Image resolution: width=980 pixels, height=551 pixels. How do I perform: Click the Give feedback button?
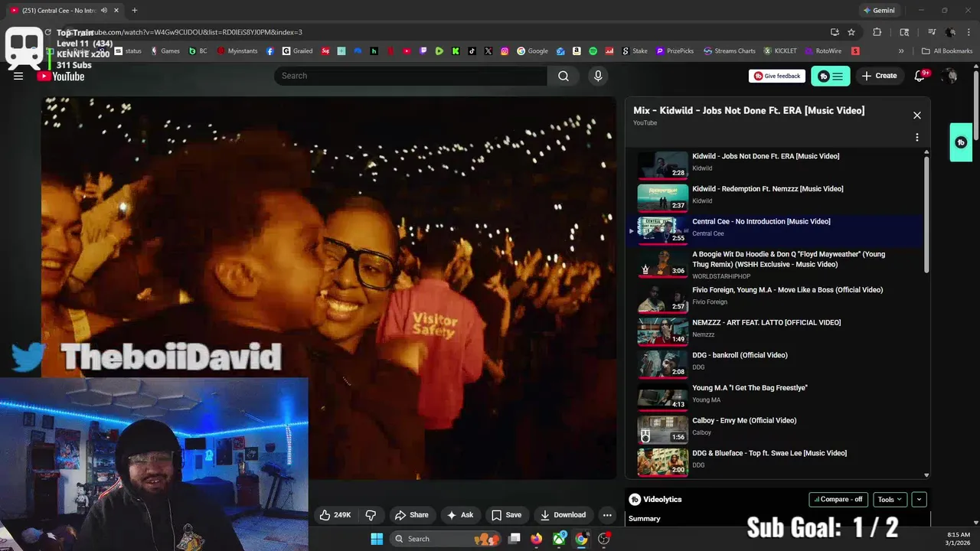click(x=777, y=76)
